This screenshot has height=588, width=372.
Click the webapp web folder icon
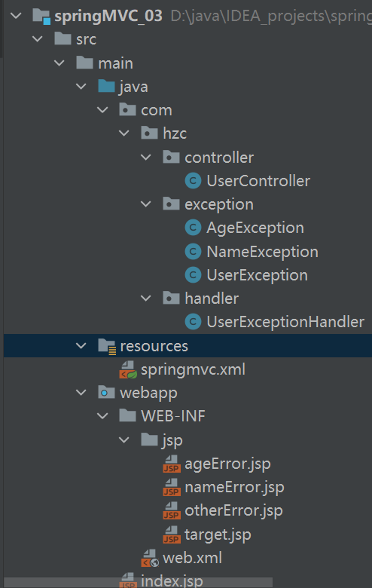(106, 393)
